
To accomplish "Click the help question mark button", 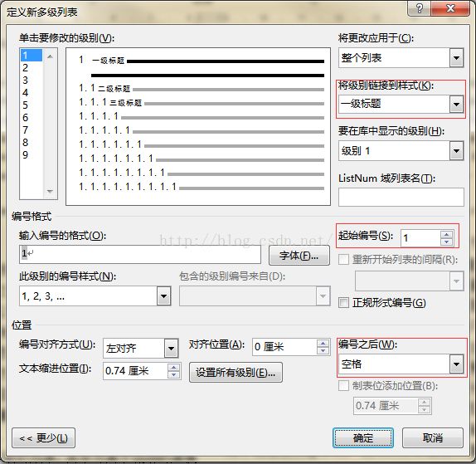I will 420,8.
